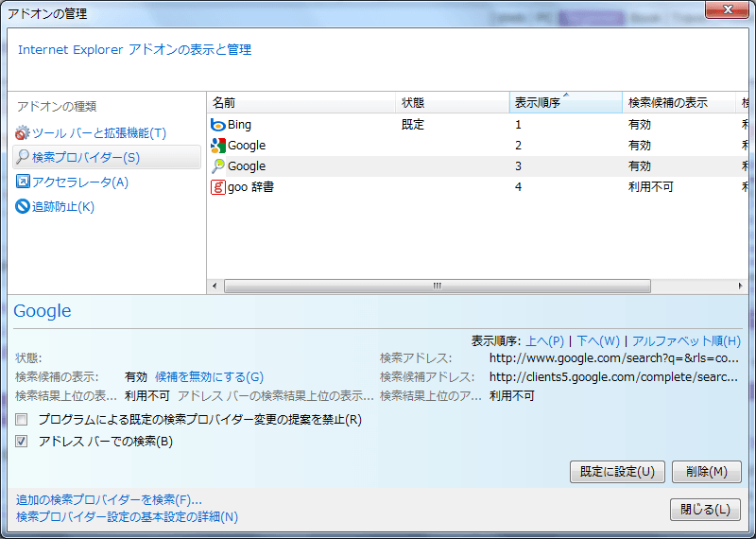Click the ツール バーと拡張機能 gear icon
The image size is (756, 539).
coord(22,133)
